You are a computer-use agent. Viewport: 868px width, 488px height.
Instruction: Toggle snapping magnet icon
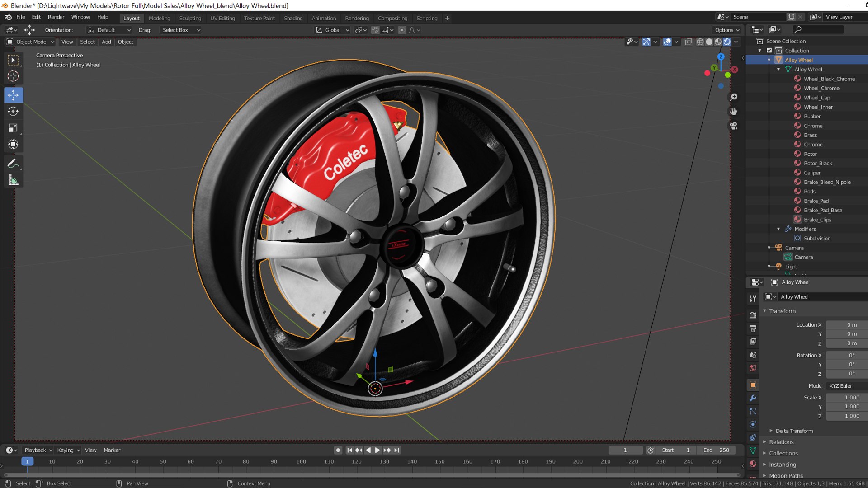coord(375,30)
